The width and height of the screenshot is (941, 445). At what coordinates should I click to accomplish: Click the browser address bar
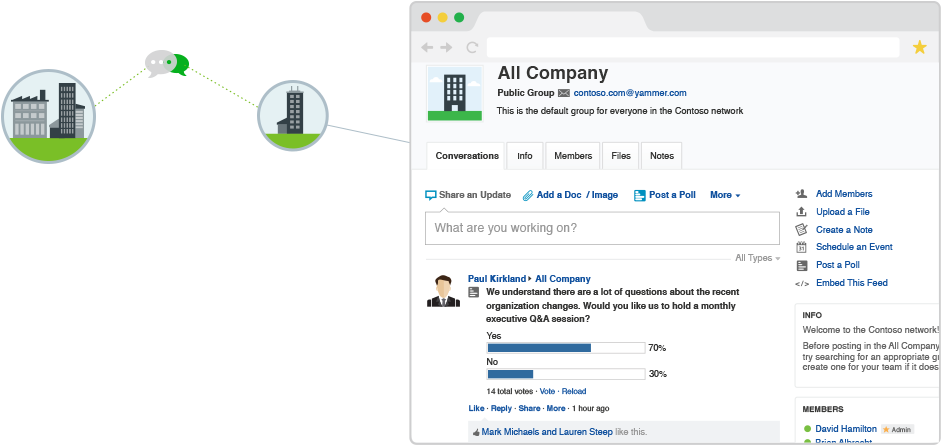pos(693,47)
